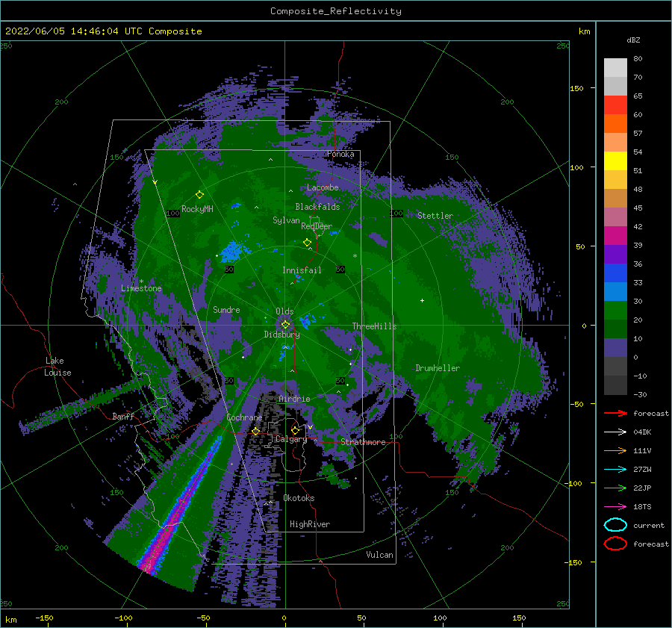This screenshot has width=672, height=628.
Task: Select the green 30 dBZ color swatch
Action: pyautogui.click(x=615, y=310)
